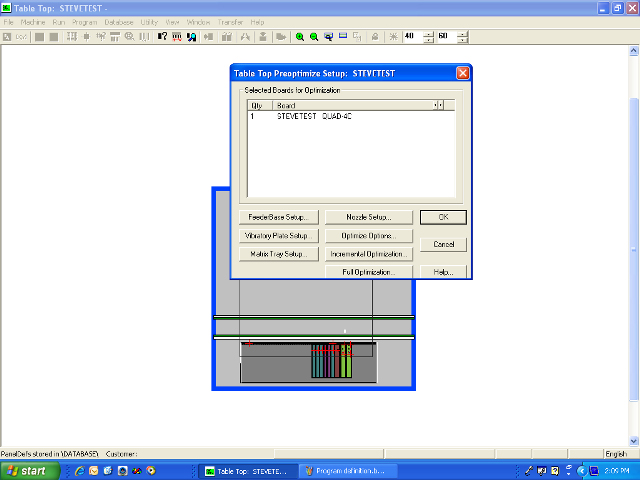The image size is (640, 480).
Task: Click the grayed camera toolbar icon
Action: click(281, 37)
